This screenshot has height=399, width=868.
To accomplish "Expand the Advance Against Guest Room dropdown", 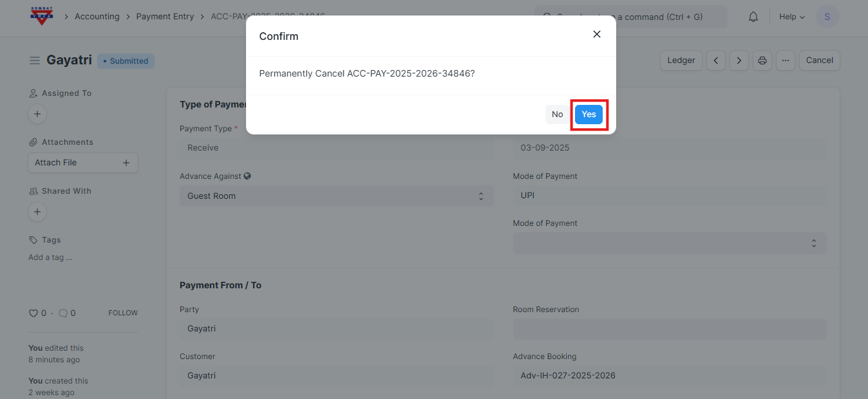I will pos(336,196).
